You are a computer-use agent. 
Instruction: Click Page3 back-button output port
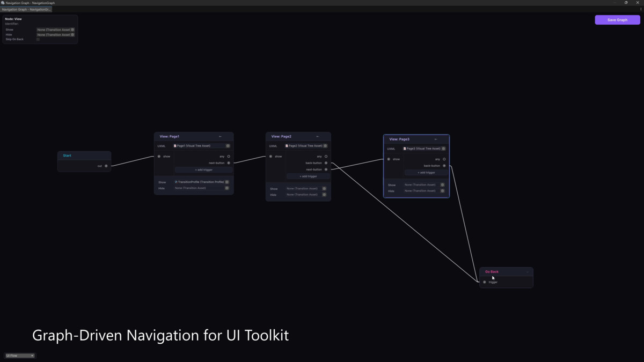click(444, 166)
